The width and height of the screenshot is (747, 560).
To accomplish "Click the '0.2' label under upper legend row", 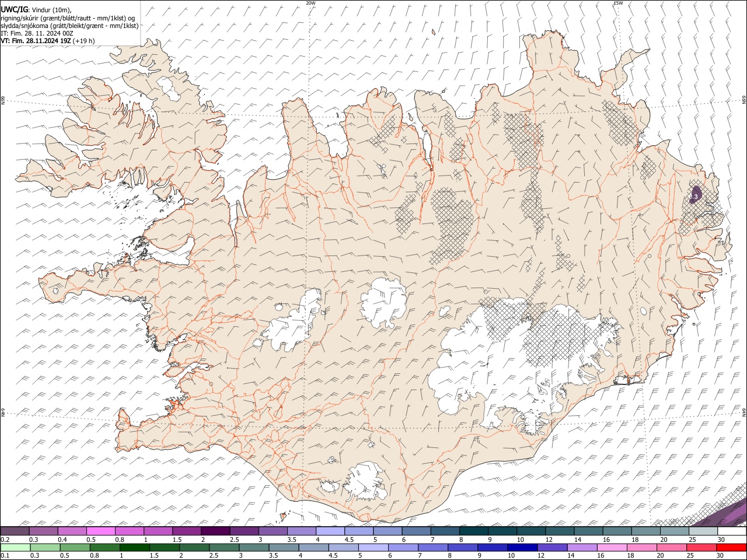I will [x=5, y=540].
